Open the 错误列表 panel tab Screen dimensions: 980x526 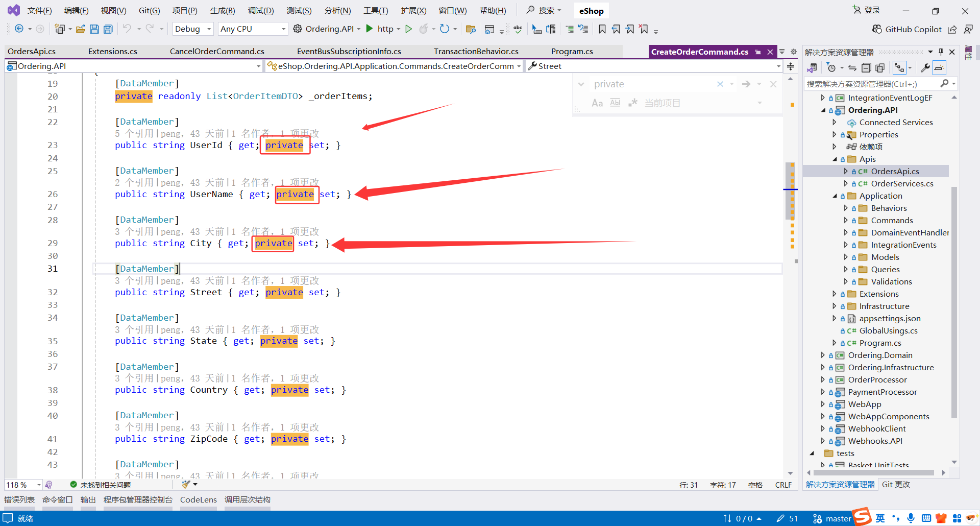[x=19, y=500]
